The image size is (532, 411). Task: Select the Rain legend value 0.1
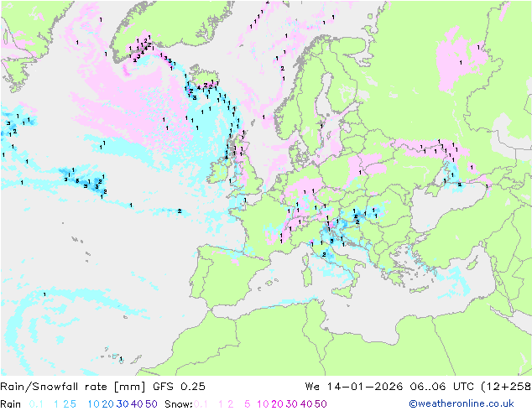pos(36,404)
